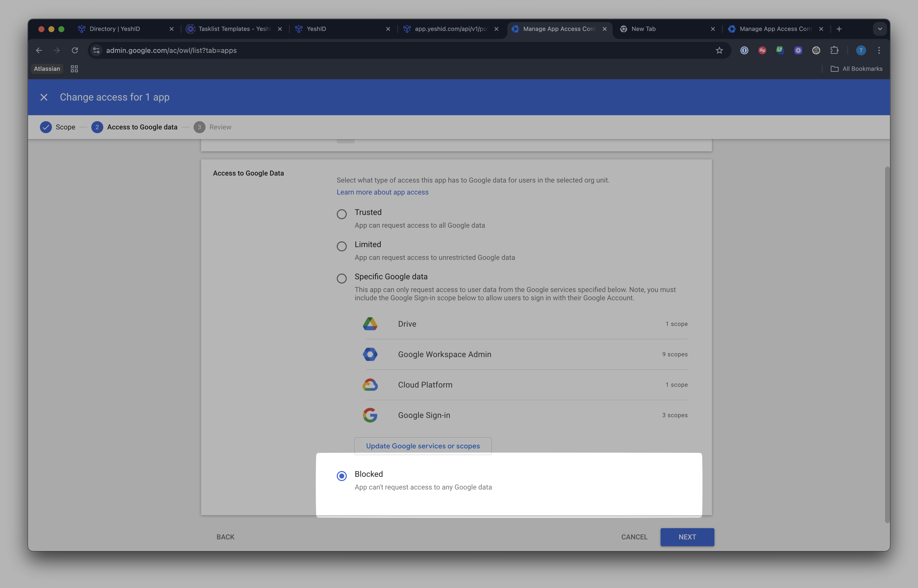Click the CANCEL button
This screenshot has width=918, height=588.
pyautogui.click(x=634, y=537)
